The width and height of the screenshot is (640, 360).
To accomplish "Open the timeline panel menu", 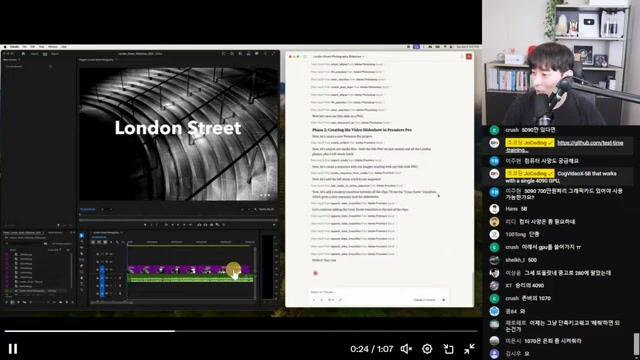I will pos(122,233).
